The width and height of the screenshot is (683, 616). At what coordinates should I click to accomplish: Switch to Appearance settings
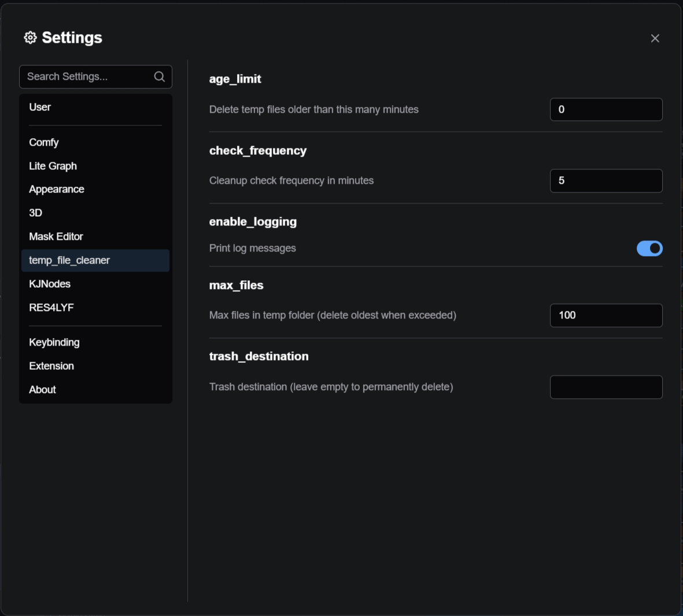tap(57, 190)
